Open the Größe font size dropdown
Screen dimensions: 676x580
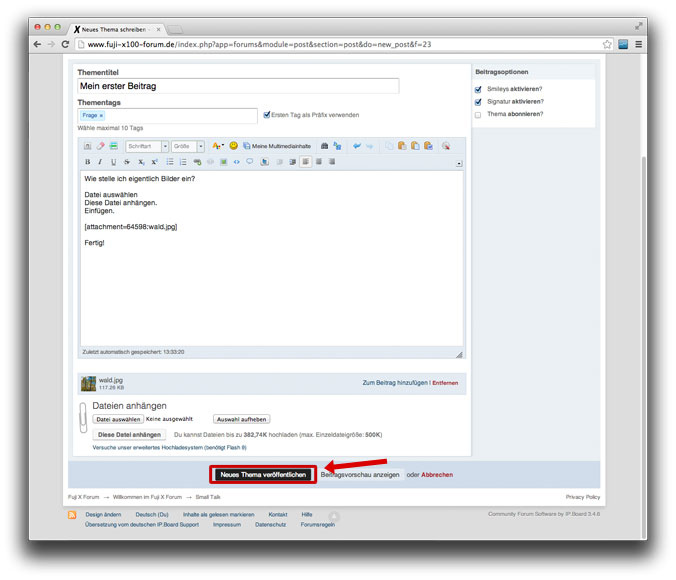[x=188, y=146]
